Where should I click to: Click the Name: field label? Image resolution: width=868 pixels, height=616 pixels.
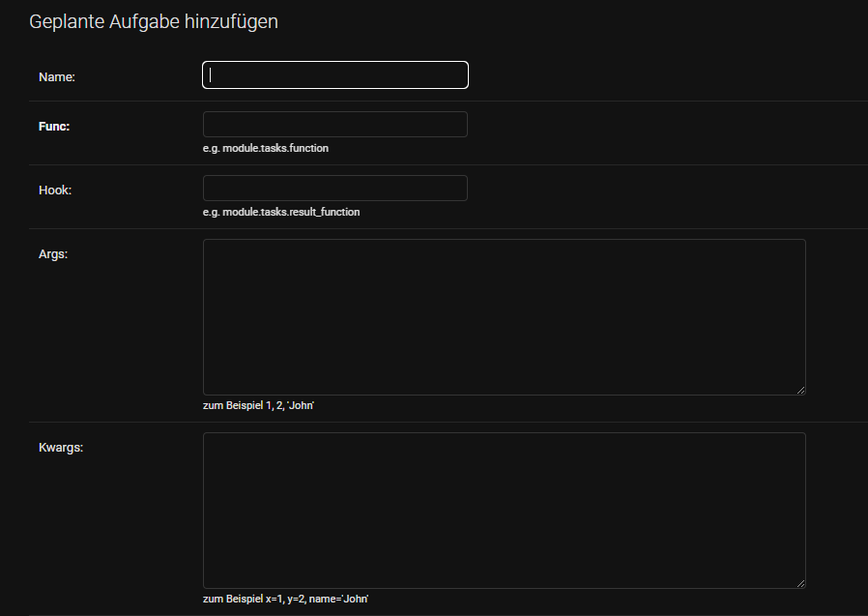pos(57,76)
